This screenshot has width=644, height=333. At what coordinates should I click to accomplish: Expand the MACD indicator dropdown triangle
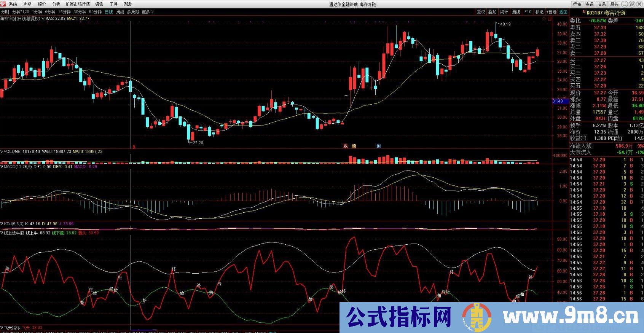pyautogui.click(x=2, y=167)
